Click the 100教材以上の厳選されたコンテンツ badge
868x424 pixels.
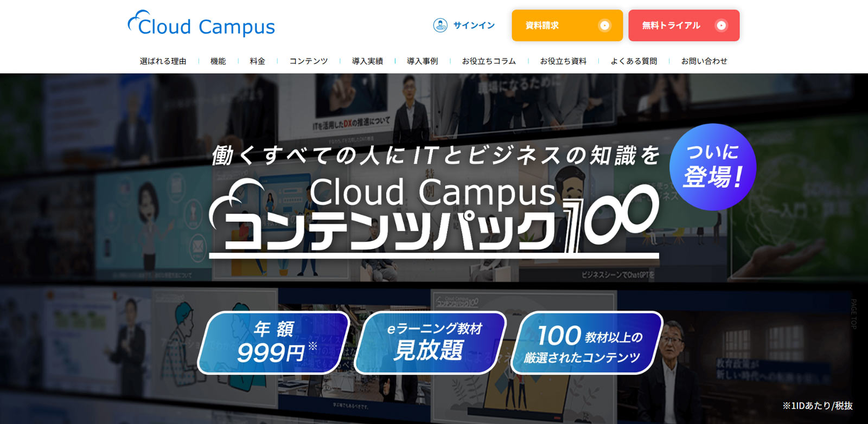pyautogui.click(x=587, y=343)
